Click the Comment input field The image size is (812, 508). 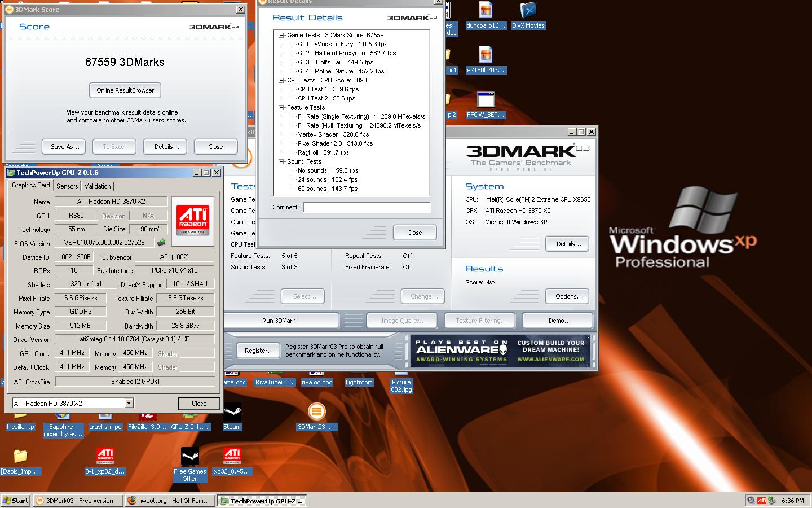[x=367, y=207]
